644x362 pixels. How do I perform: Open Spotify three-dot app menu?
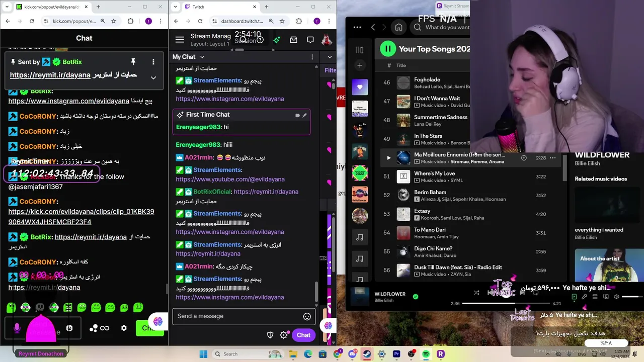(x=357, y=27)
